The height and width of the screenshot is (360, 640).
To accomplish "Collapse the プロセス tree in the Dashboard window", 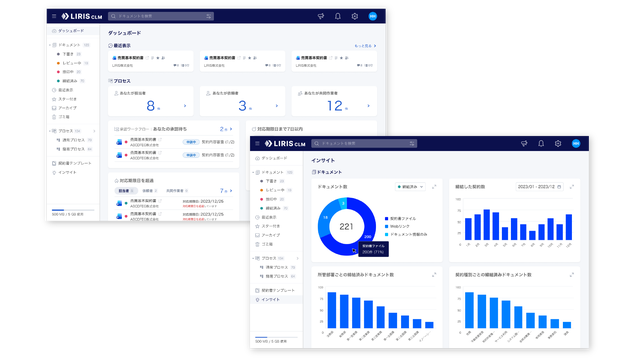I will click(50, 131).
